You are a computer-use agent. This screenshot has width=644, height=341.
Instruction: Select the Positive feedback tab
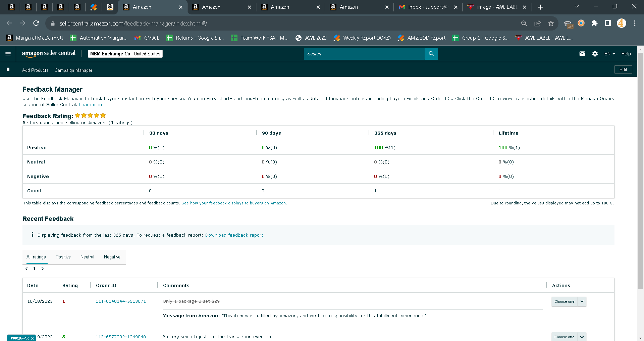click(63, 257)
